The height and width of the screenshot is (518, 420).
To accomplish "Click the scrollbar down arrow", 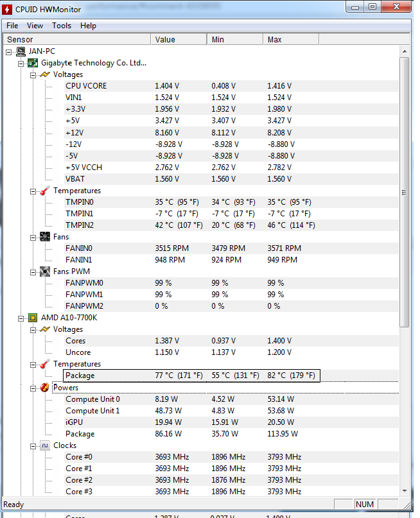I will pos(405,491).
